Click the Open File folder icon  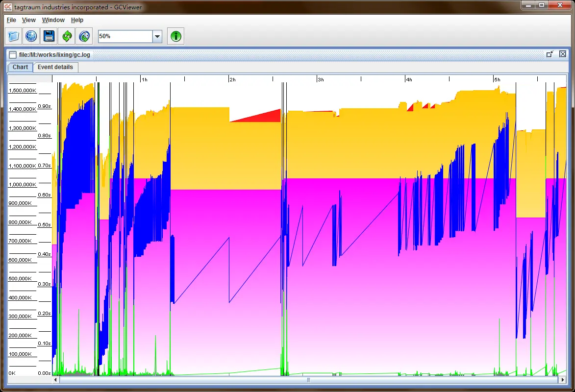click(14, 36)
